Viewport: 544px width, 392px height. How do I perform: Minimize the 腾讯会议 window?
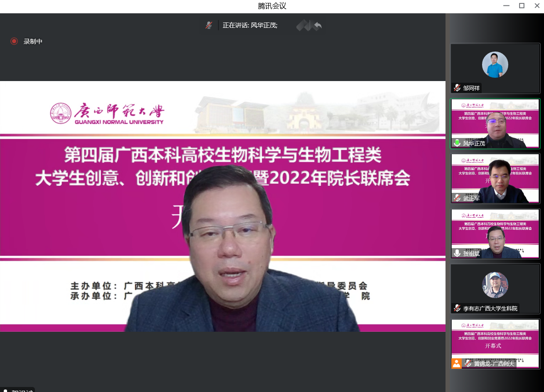[x=506, y=6]
